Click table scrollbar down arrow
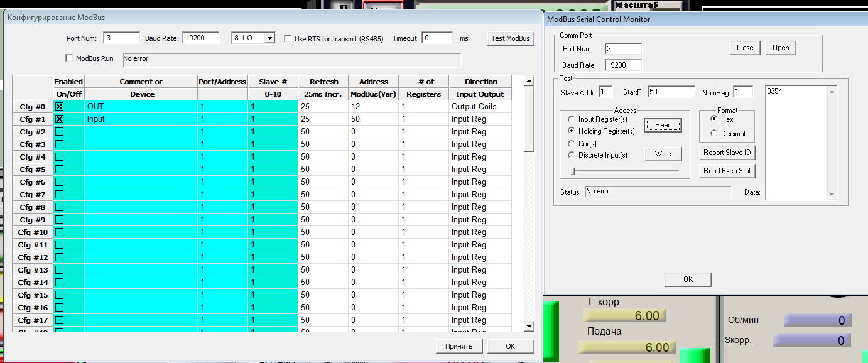 [x=529, y=326]
